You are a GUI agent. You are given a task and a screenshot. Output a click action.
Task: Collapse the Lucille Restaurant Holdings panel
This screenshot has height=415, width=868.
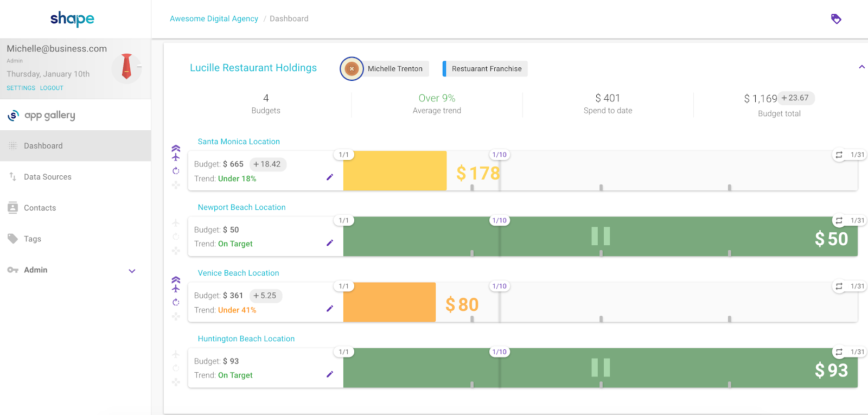tap(861, 67)
